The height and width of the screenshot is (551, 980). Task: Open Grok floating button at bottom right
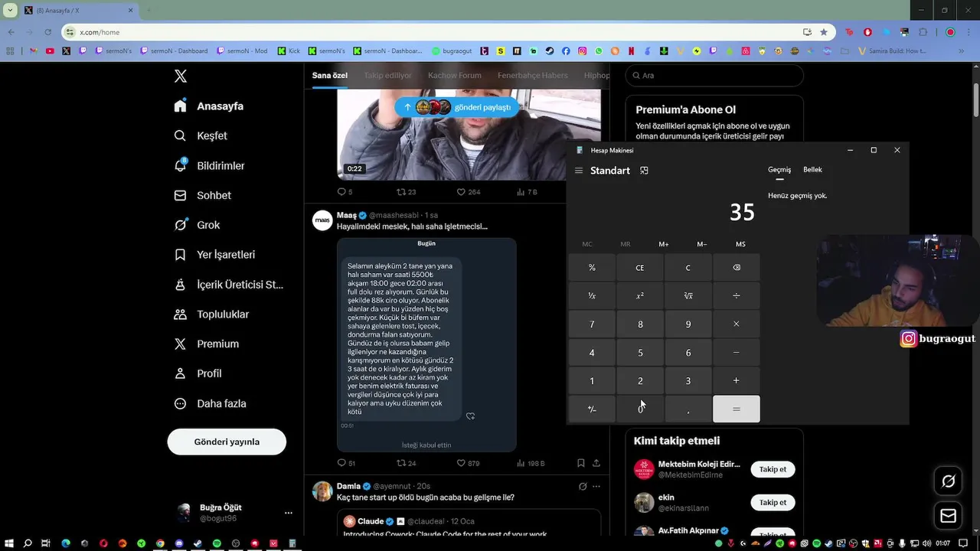coord(948,481)
